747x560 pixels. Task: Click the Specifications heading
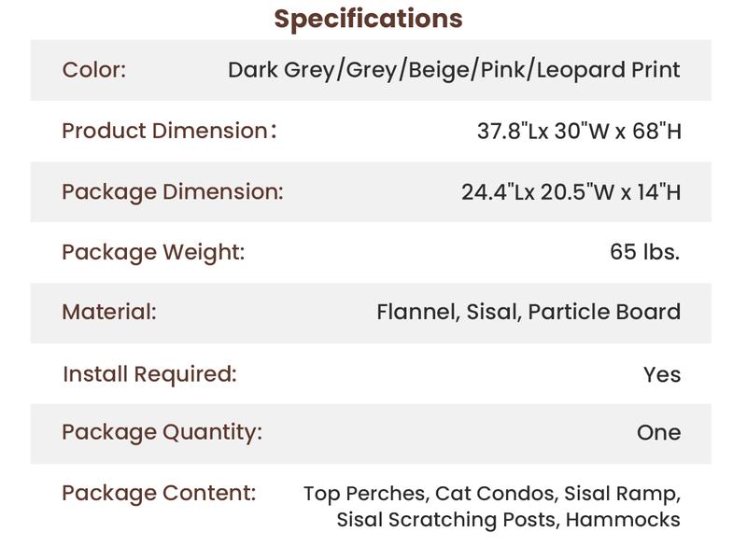[368, 19]
